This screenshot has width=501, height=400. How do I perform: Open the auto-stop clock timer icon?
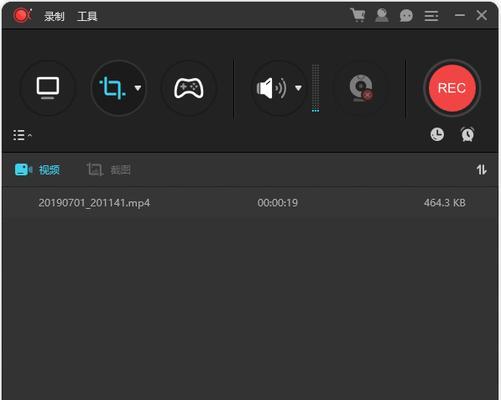[437, 135]
